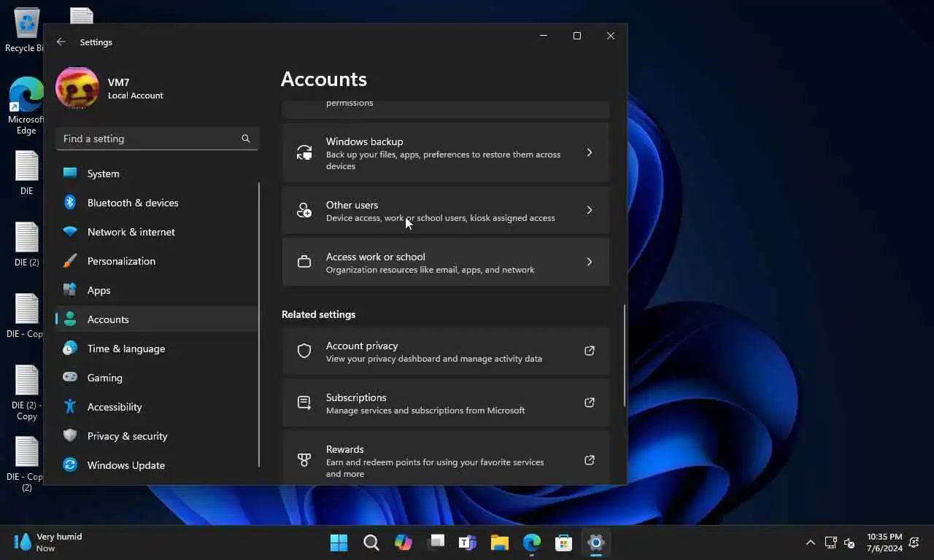Click the Subscriptions external link icon
Screen dimensions: 934x560
[x=590, y=402]
